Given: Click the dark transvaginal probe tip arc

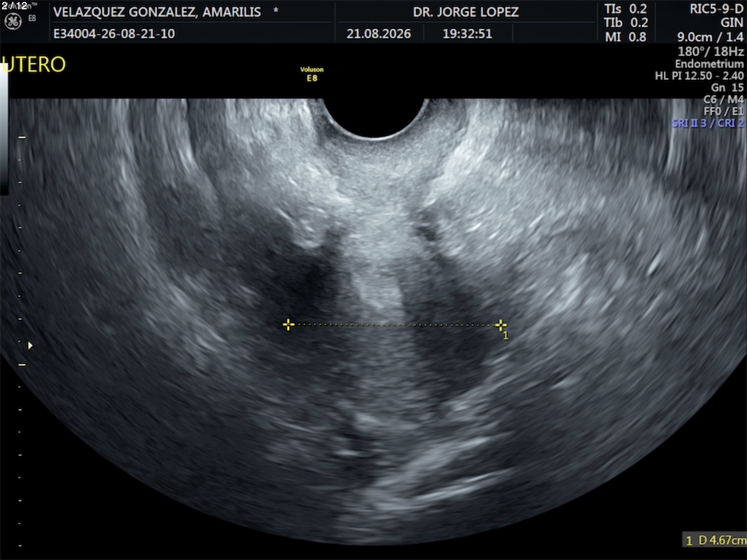Looking at the screenshot, I should click(x=373, y=118).
